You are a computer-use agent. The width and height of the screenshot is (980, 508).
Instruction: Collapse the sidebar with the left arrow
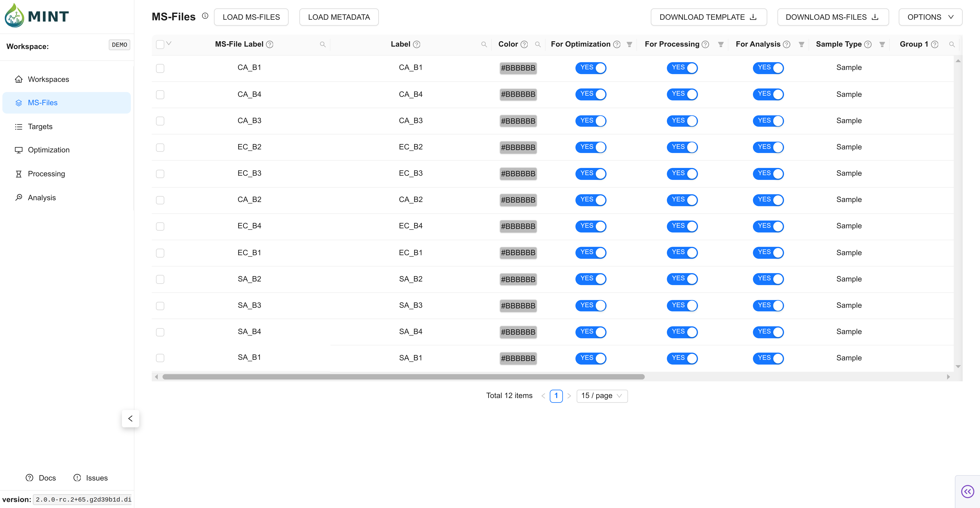130,419
